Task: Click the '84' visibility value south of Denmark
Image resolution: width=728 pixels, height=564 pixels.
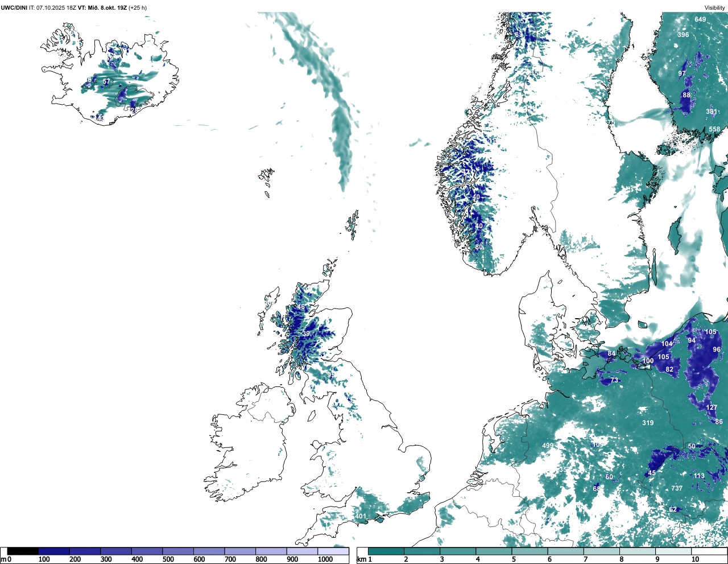Action: (611, 354)
